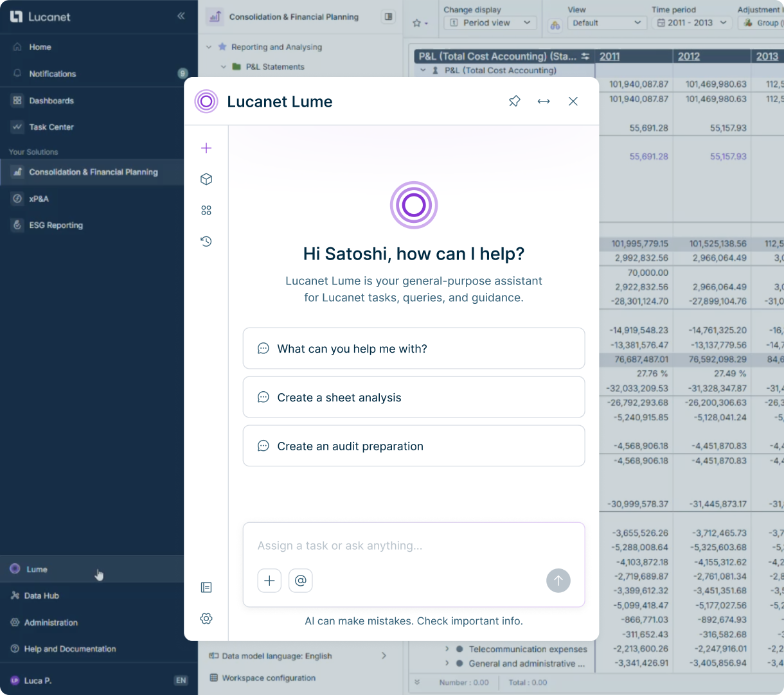Collapse the P&L Statements folder

223,67
